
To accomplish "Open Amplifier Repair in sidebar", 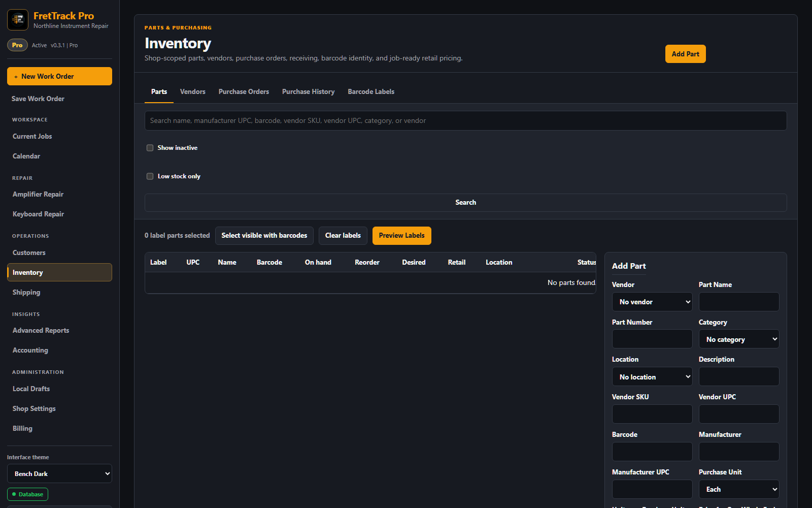I will pos(59,194).
